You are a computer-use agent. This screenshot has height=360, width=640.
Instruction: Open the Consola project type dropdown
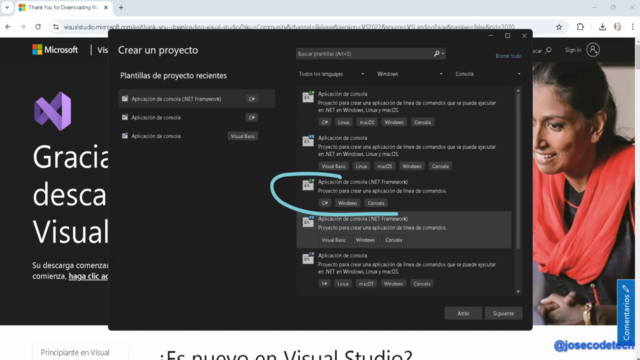(x=488, y=74)
